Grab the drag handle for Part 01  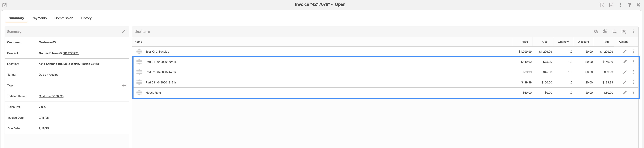(139, 62)
